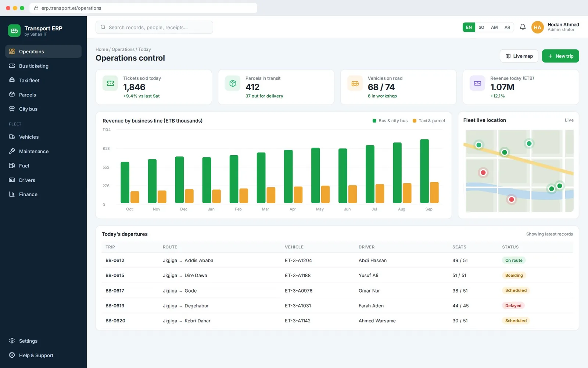Click the search magnifier icon
588x368 pixels.
tap(103, 27)
